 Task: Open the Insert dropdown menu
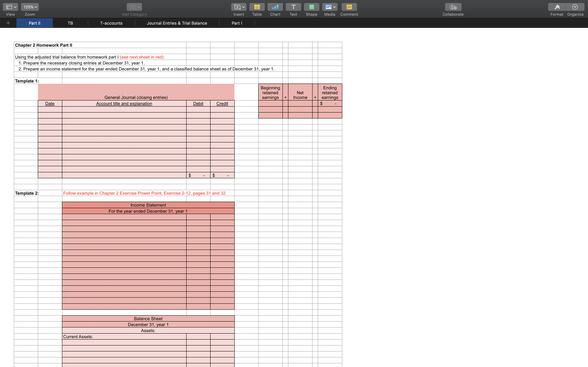[x=239, y=7]
